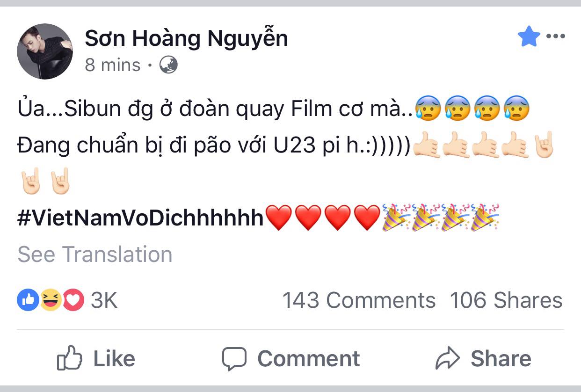Tap the #VietNamVoDichhhhhh hashtag
The image size is (581, 392).
[x=140, y=218]
